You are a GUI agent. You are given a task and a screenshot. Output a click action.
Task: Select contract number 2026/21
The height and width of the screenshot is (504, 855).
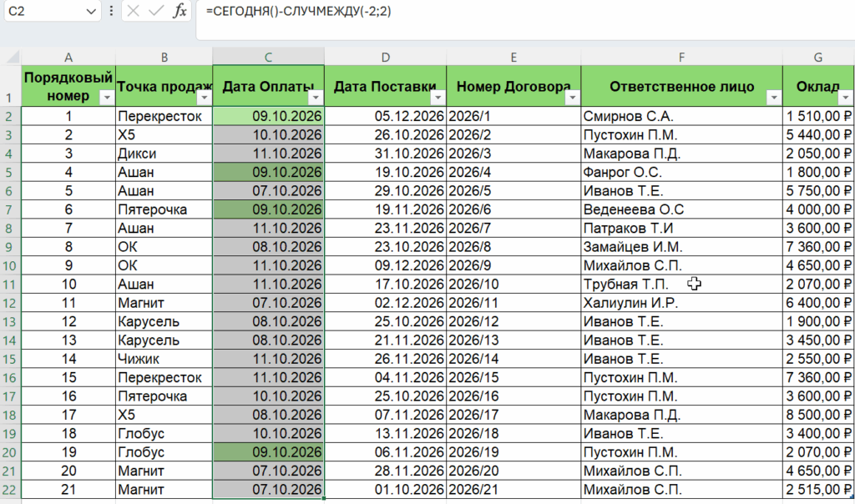[514, 489]
